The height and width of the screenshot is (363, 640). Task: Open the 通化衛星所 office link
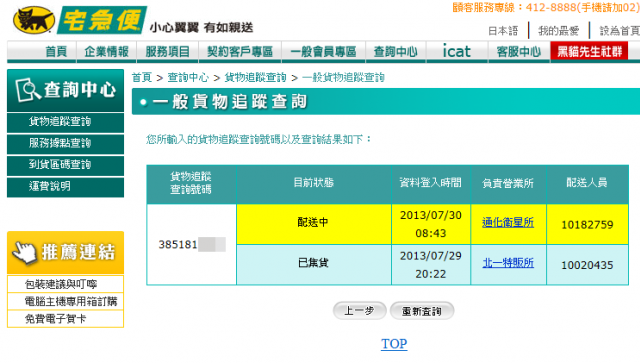coord(508,223)
